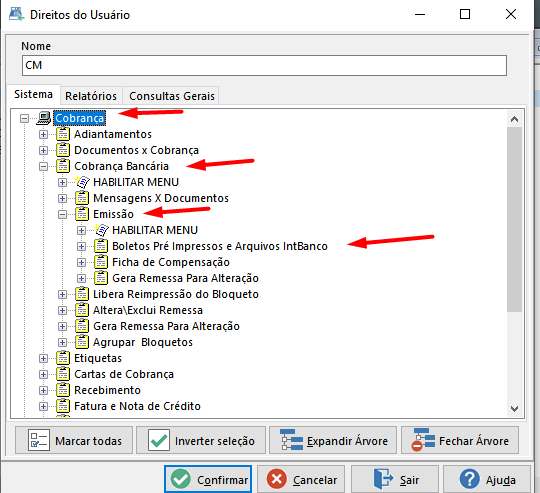Click the computer icon beside Cobrança root
540x493 pixels.
[44, 118]
